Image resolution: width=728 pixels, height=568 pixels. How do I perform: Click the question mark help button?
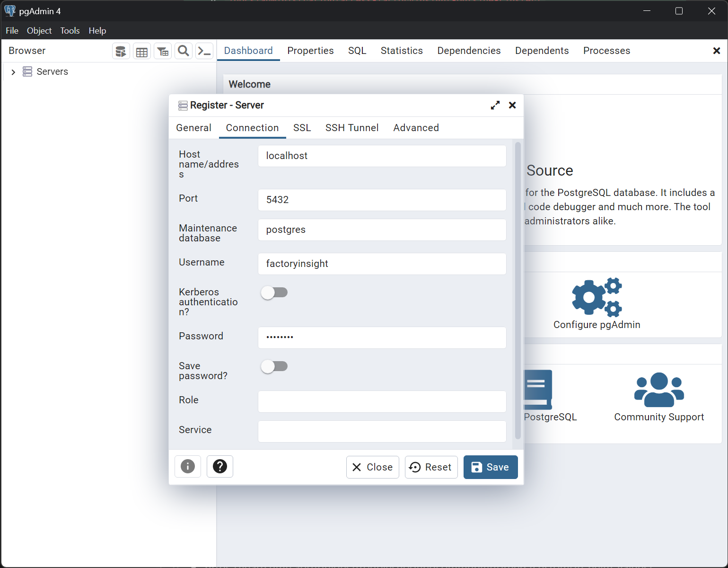pyautogui.click(x=220, y=467)
